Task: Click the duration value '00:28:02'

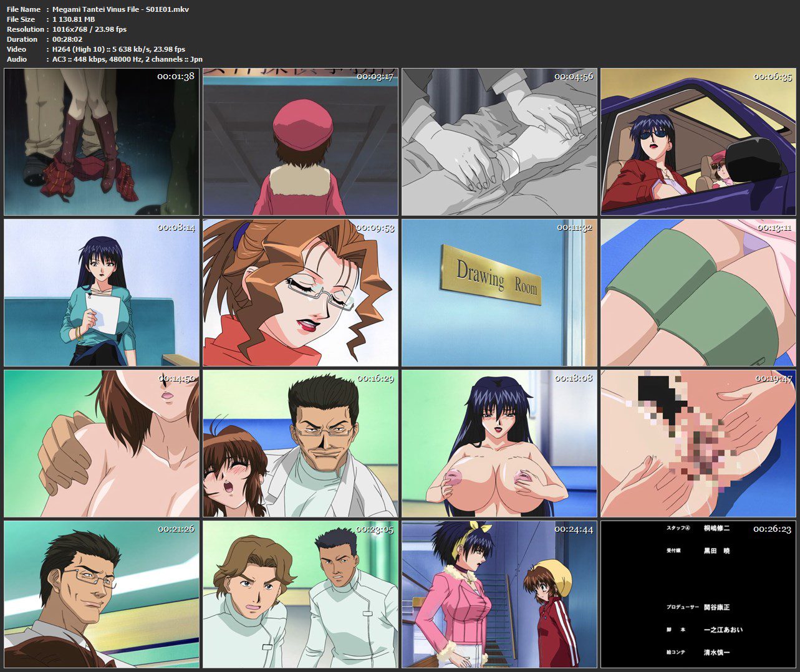Action: [67, 39]
